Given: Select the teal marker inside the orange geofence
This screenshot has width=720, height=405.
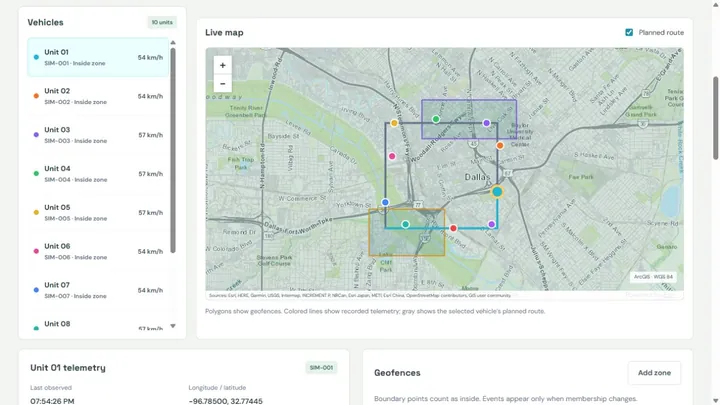Looking at the screenshot, I should click(405, 224).
